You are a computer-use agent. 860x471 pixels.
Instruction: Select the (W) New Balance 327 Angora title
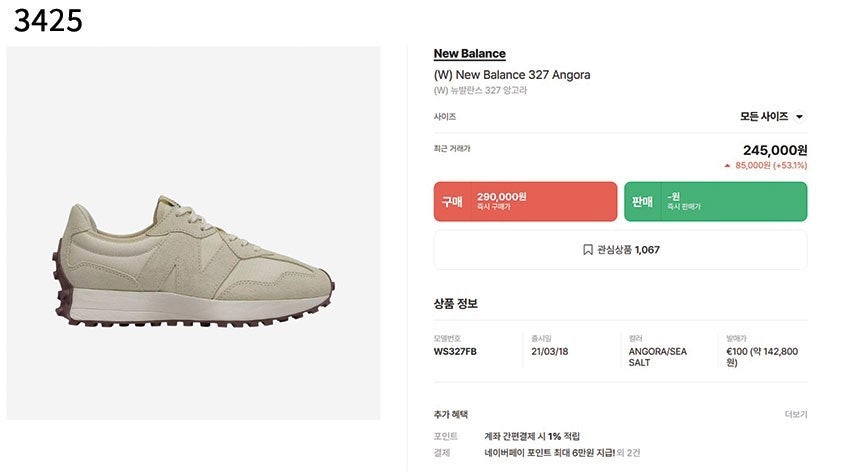tap(511, 75)
